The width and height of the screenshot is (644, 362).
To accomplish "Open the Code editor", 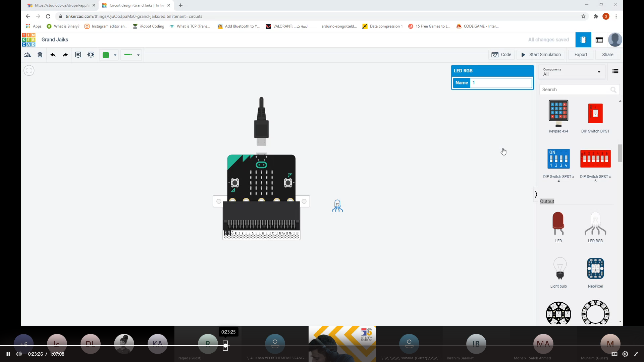I will click(501, 55).
